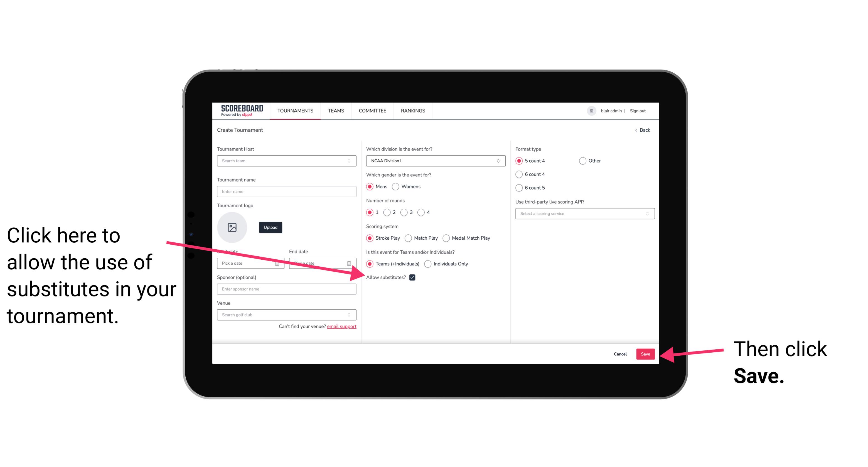Click the division dropdown expand arrow
The height and width of the screenshot is (467, 868).
point(499,161)
